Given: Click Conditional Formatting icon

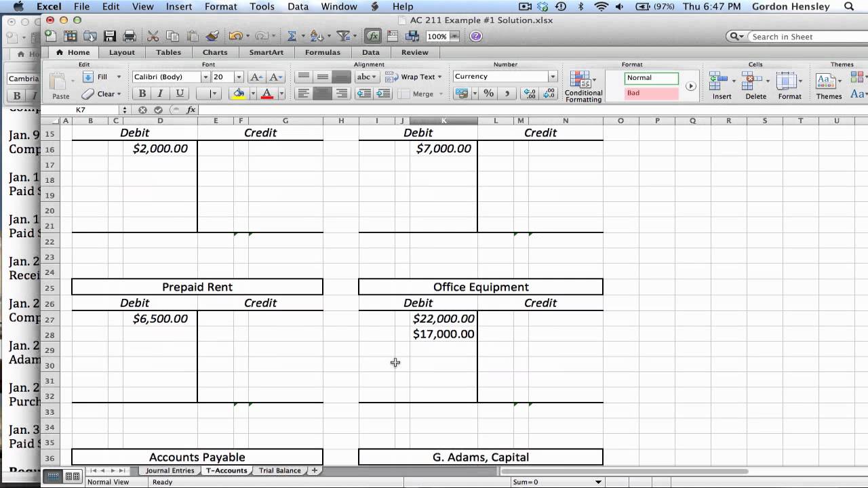Looking at the screenshot, I should coord(582,87).
